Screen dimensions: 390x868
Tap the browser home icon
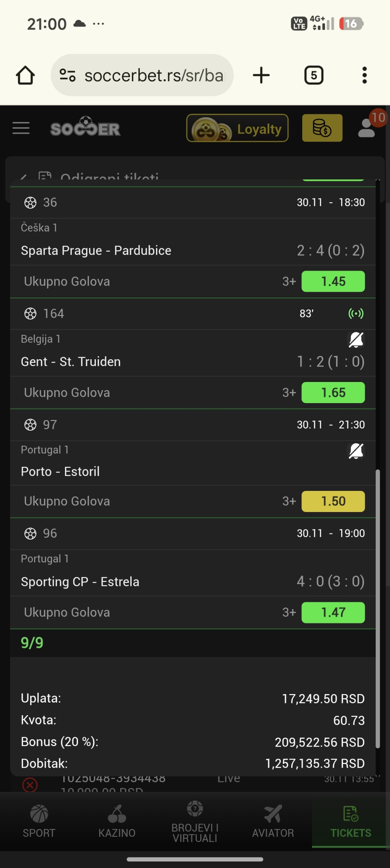(25, 75)
